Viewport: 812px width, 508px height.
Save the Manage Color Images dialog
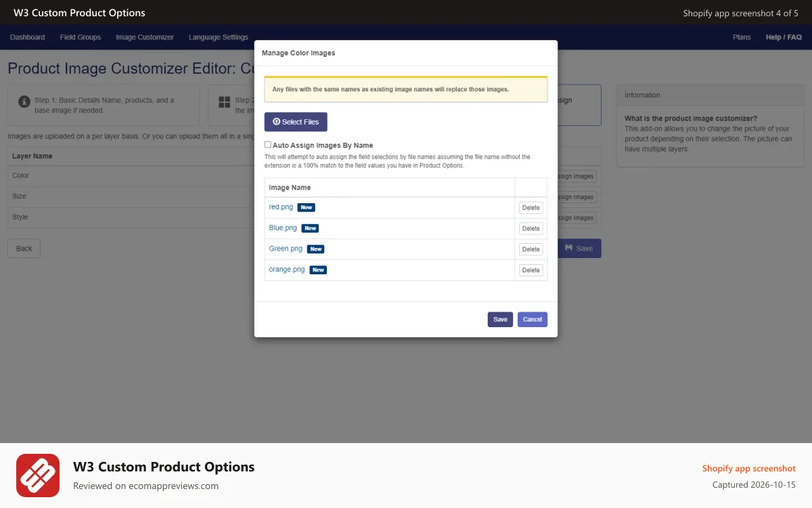pyautogui.click(x=500, y=320)
